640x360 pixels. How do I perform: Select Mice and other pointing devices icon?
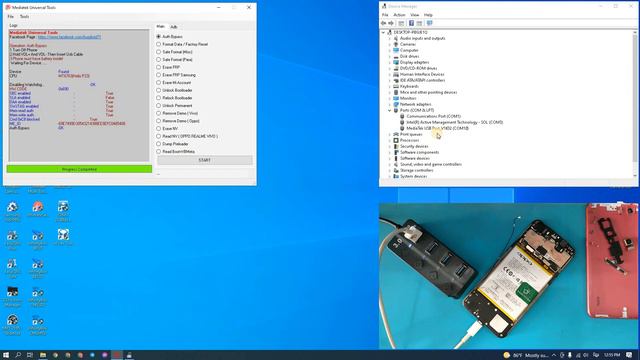(396, 92)
